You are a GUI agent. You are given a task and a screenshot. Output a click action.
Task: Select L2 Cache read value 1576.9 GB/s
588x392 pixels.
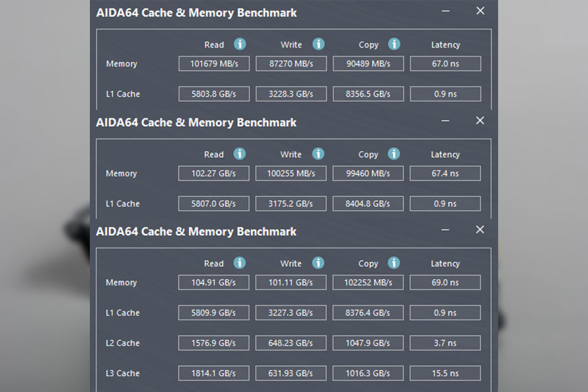tap(214, 343)
